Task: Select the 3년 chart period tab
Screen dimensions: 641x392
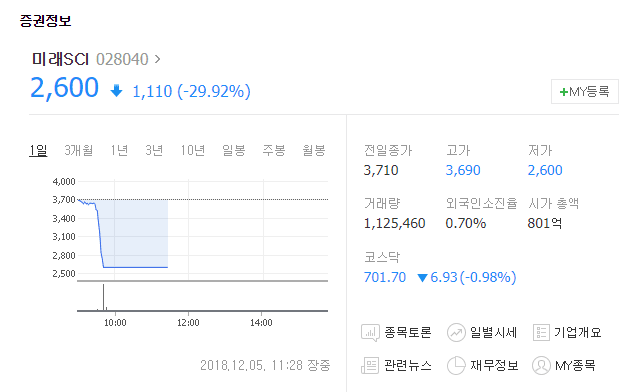Action: pyautogui.click(x=154, y=150)
